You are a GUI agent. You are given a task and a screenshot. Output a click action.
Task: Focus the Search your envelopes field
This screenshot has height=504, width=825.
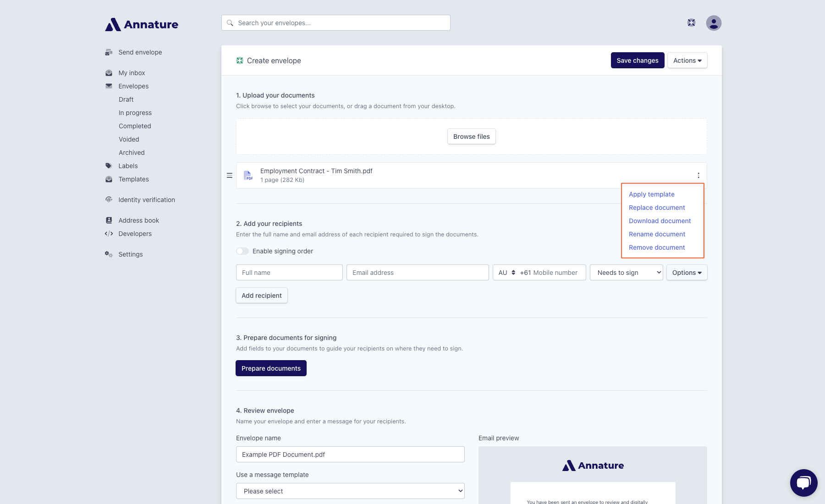[336, 23]
